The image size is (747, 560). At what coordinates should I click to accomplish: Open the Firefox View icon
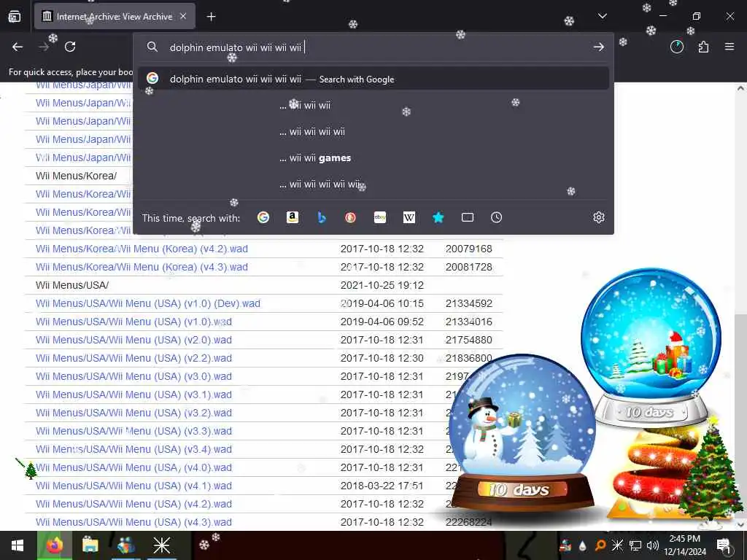[15, 17]
